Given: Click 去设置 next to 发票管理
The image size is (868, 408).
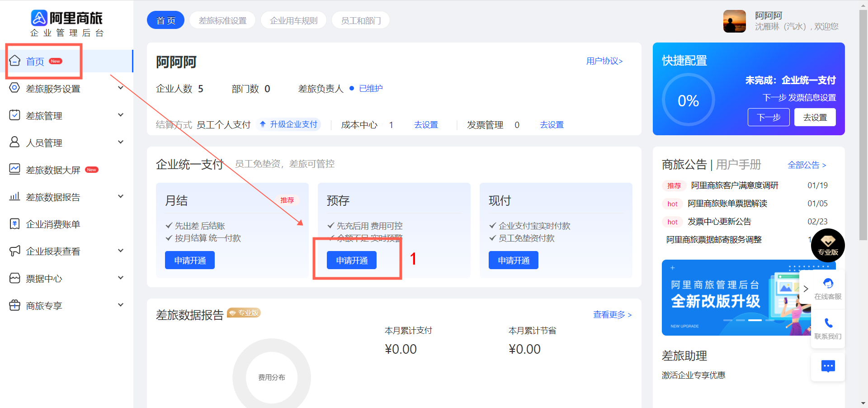Looking at the screenshot, I should tap(552, 125).
